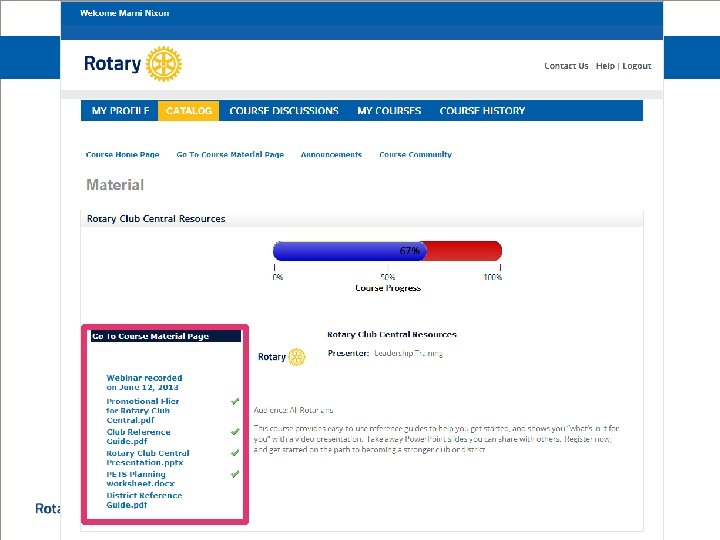This screenshot has height=540, width=720.
Task: Click the small Rotary logo beside course description
Action: point(281,357)
